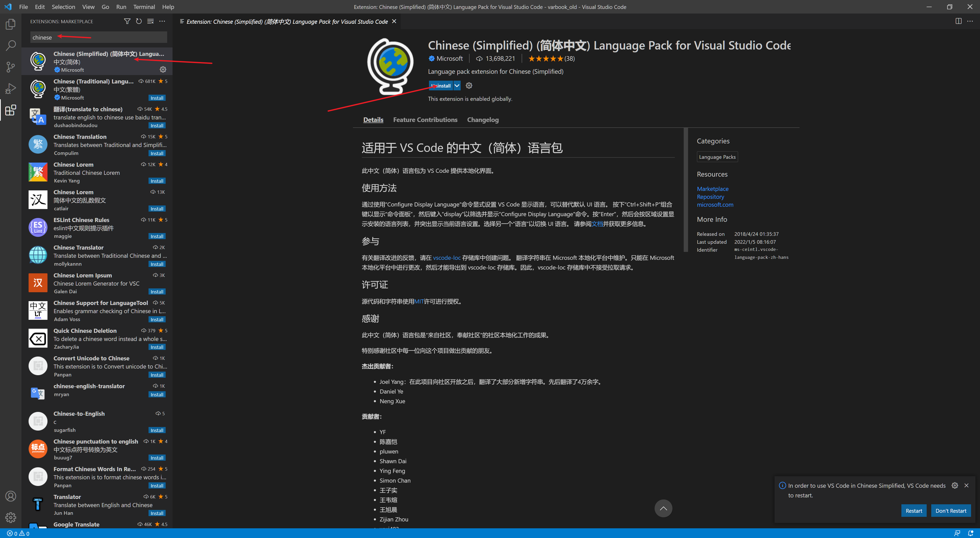Open the Filter Extensions dropdown

[x=127, y=21]
